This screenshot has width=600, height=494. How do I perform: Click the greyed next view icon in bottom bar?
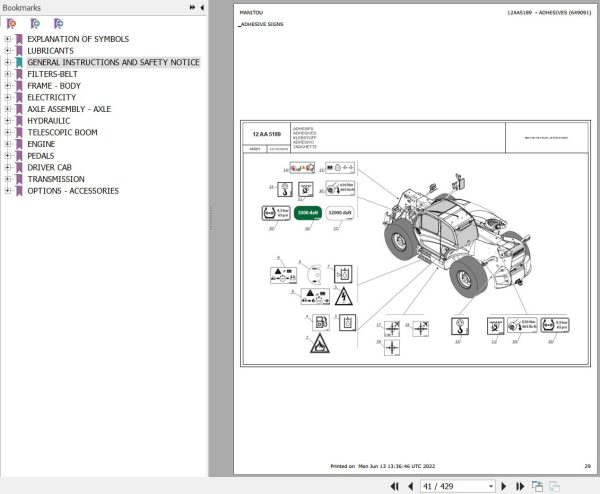554,486
